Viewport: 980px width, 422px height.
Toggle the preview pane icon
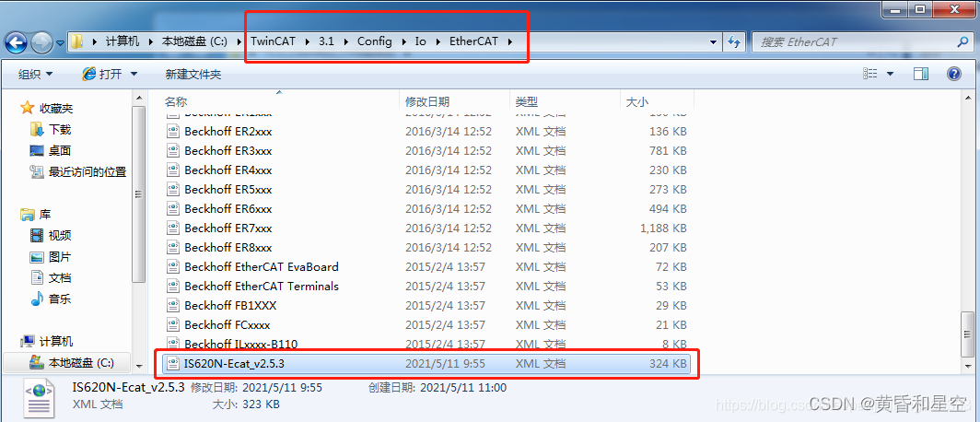coord(921,74)
